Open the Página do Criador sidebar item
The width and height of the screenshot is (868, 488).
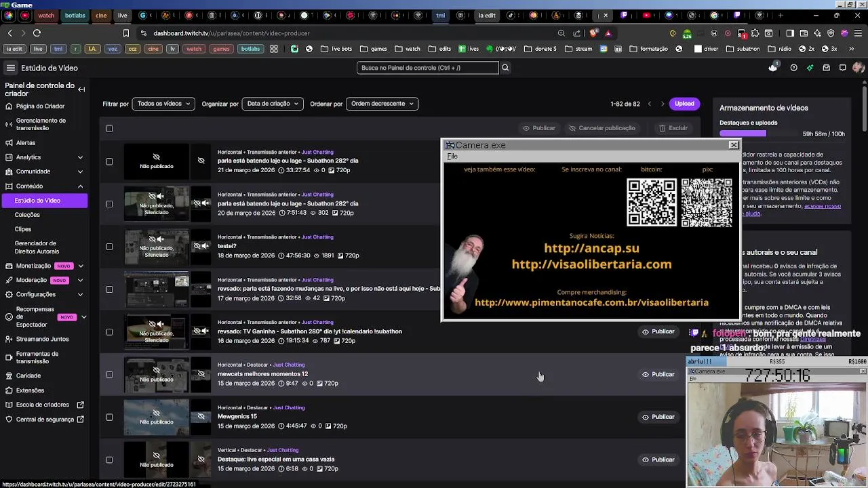(40, 106)
